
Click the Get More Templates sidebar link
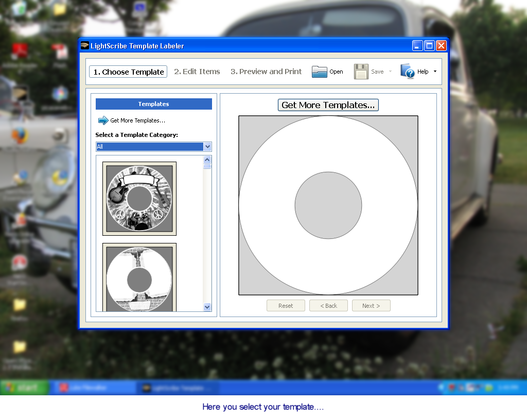click(x=137, y=120)
